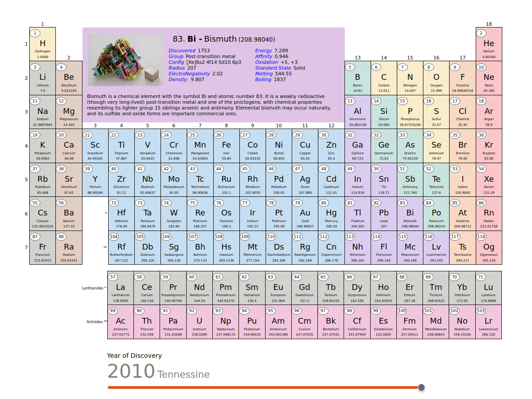Click the Bismuth crystal photo
This screenshot has height=399, width=532.
(x=125, y=60)
